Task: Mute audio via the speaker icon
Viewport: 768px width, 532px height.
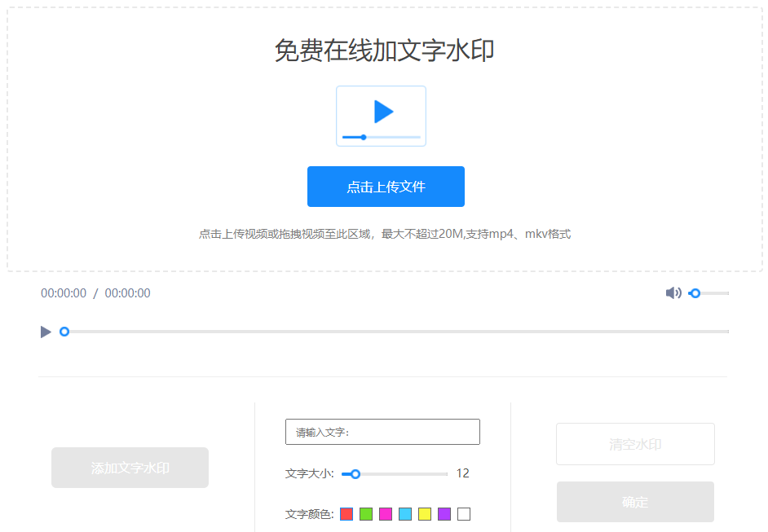Action: coord(673,292)
